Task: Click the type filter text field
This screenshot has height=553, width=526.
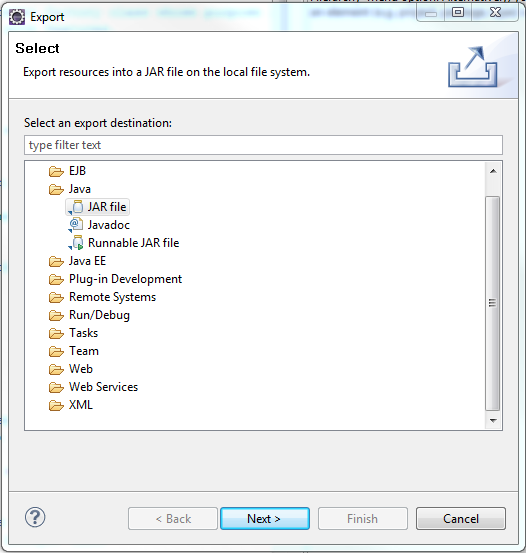Action: coord(263,145)
